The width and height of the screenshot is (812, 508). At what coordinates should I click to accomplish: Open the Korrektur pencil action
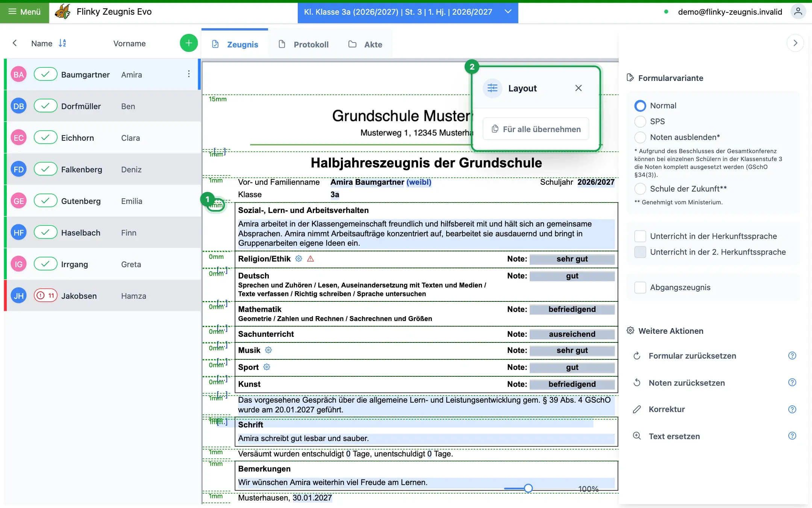click(667, 409)
